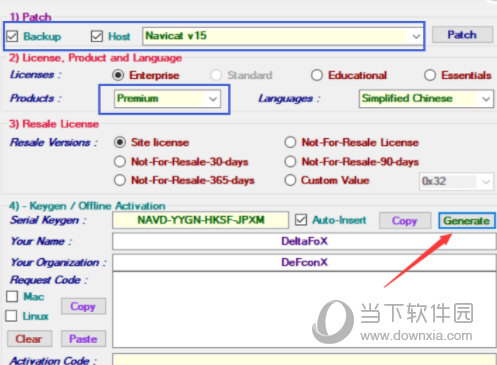Viewport: 497px width, 365px height.
Task: Click the Generate button
Action: coord(467,221)
